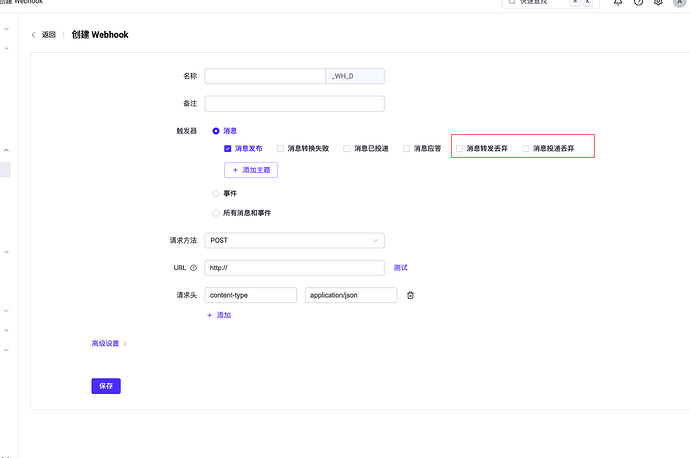Edit the application/json header value field
The height and width of the screenshot is (458, 690).
click(x=351, y=295)
